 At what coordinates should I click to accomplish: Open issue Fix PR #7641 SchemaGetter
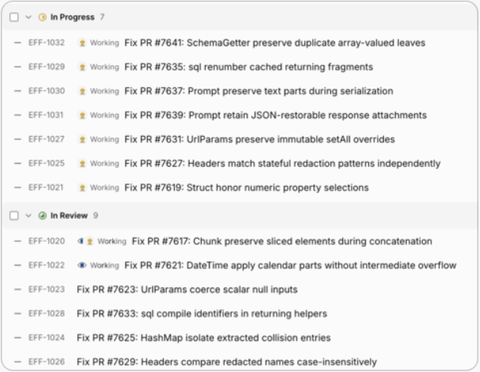pos(275,43)
